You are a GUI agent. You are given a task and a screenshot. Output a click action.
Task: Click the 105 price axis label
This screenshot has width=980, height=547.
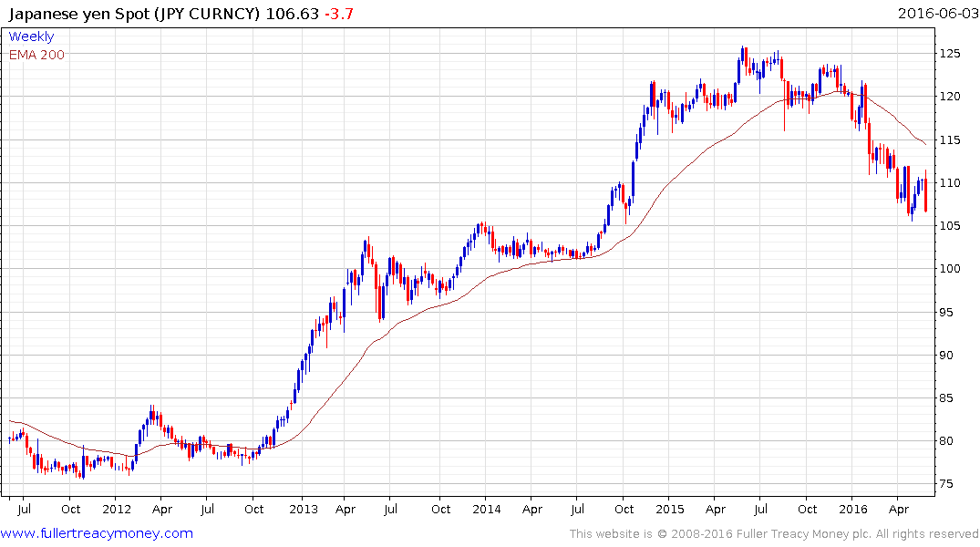point(950,226)
